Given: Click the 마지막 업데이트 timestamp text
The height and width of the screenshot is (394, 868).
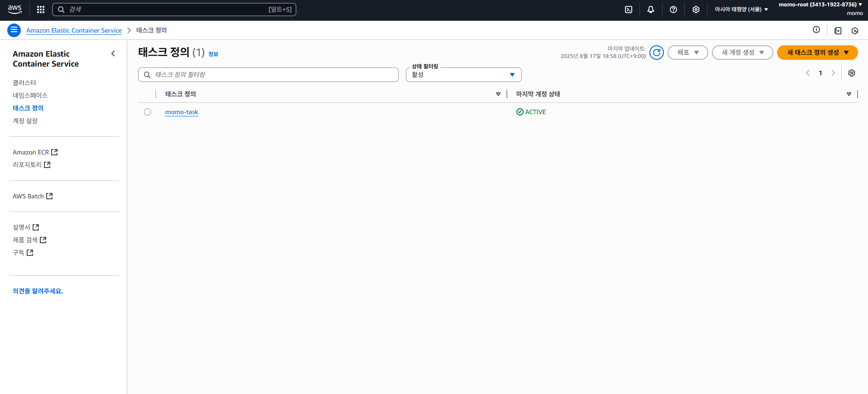Looking at the screenshot, I should coord(603,53).
